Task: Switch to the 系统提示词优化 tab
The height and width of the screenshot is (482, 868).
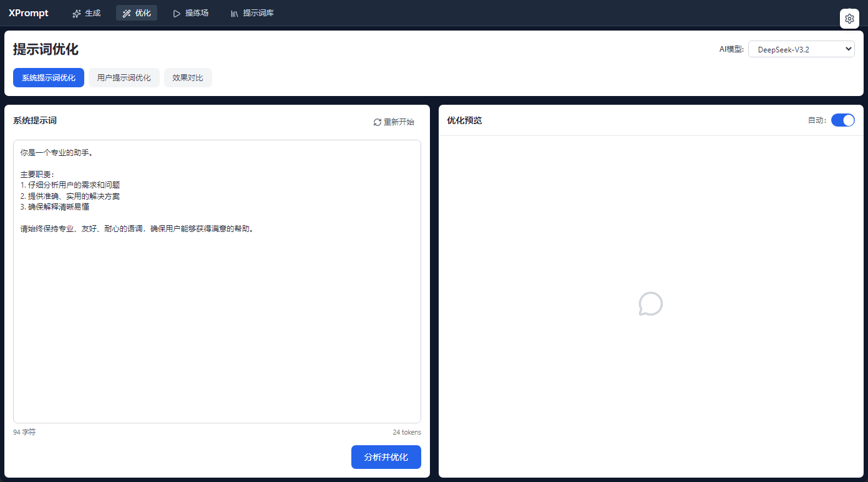Action: (x=49, y=78)
